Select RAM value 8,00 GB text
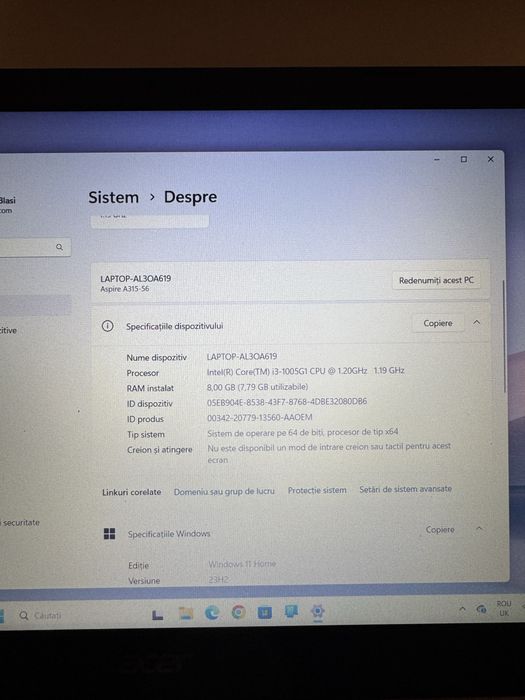 click(x=257, y=387)
